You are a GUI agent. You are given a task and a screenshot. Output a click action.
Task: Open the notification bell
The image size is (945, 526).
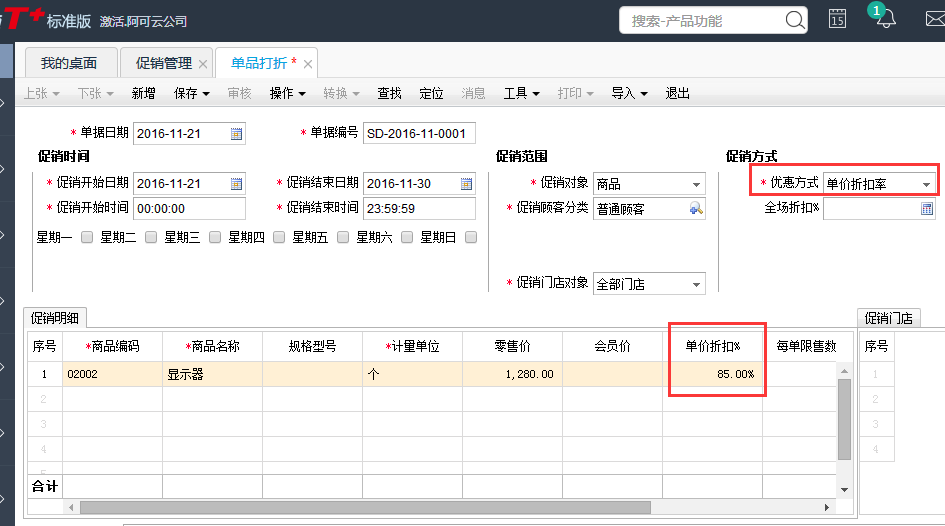tap(886, 18)
